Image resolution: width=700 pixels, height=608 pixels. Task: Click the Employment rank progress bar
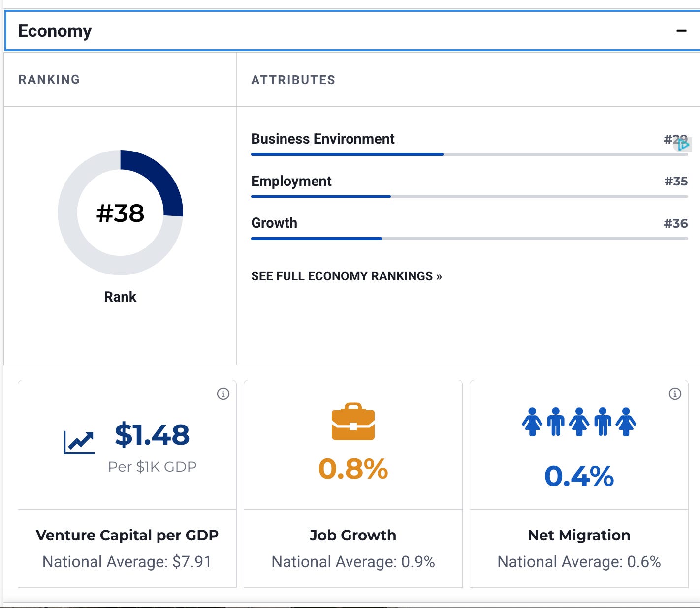[469, 197]
